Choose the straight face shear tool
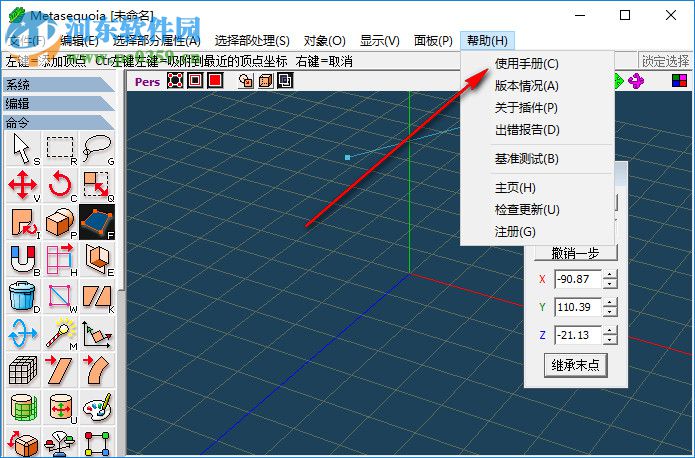Screen dimensions: 695x458 point(60,370)
